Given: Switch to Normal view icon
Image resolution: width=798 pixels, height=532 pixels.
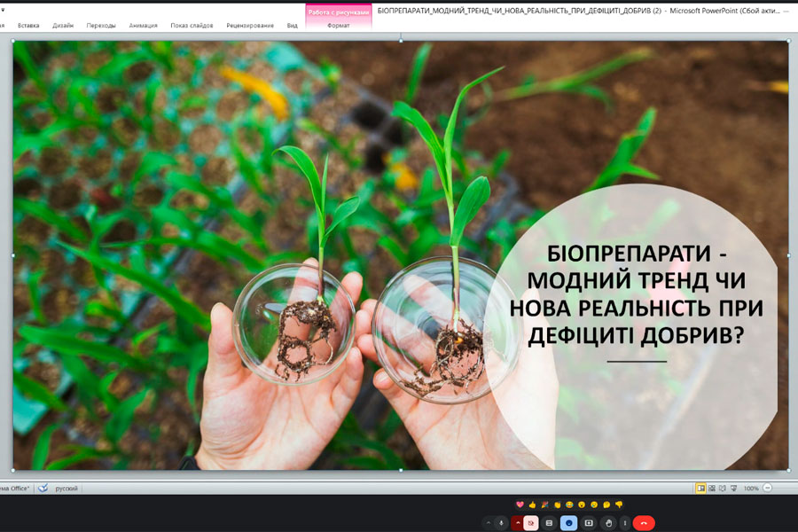Looking at the screenshot, I should click(700, 489).
